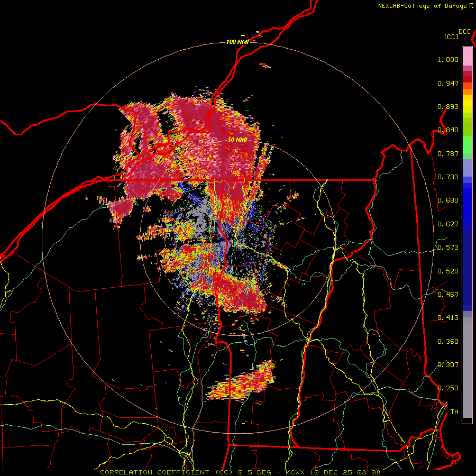Click the 100 NMI range ring label
Image resolution: width=476 pixels, height=476 pixels.
237,42
